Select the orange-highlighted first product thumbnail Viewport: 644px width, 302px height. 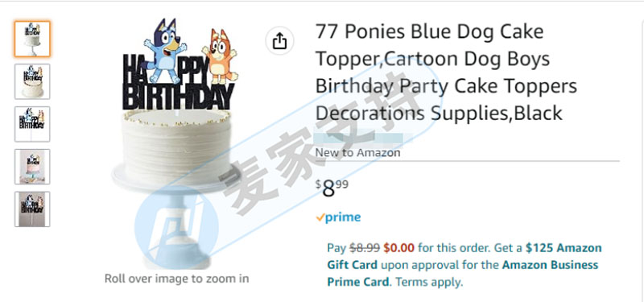32,39
